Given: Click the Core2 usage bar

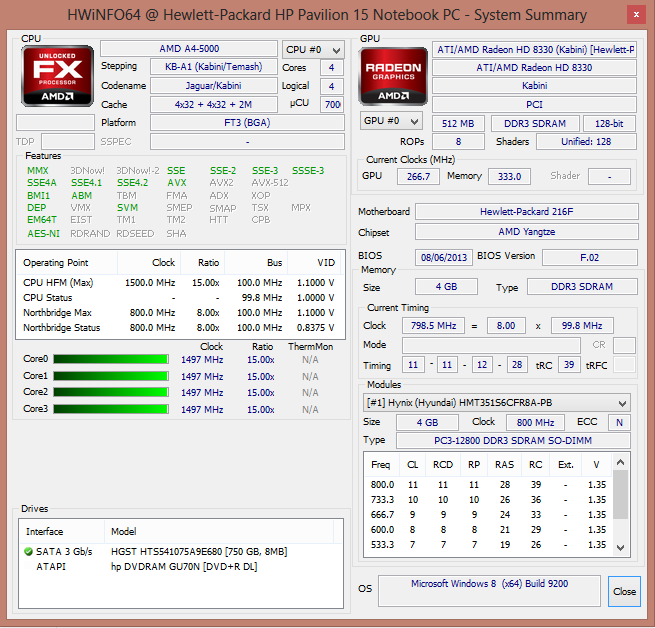Looking at the screenshot, I should click(111, 392).
